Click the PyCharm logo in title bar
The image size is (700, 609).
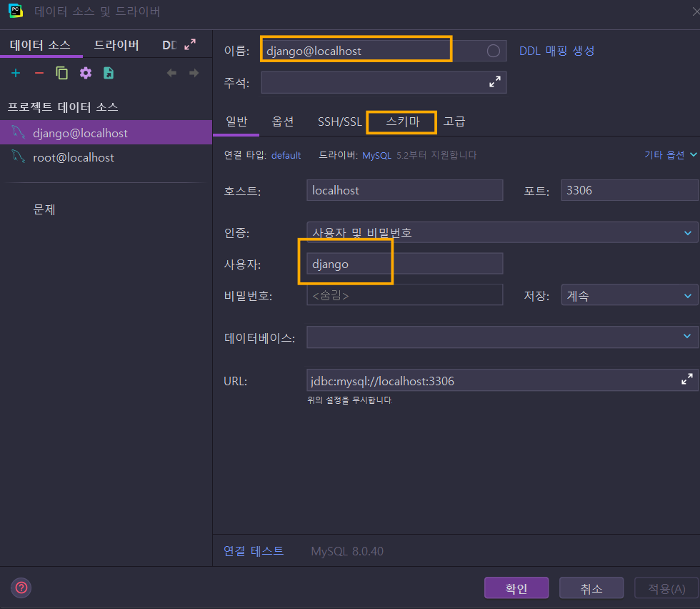pos(16,11)
